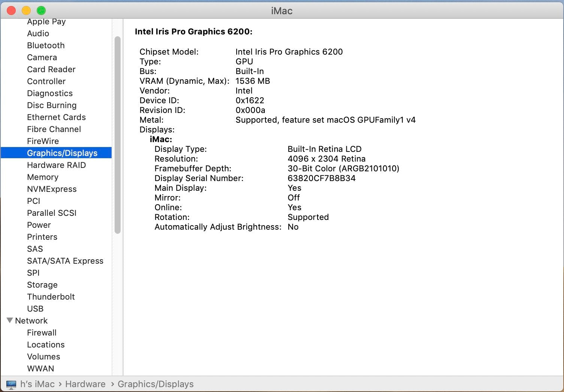Viewport: 564px width, 392px height.
Task: Click Graphics/Displays in the path bar
Action: [x=155, y=384]
